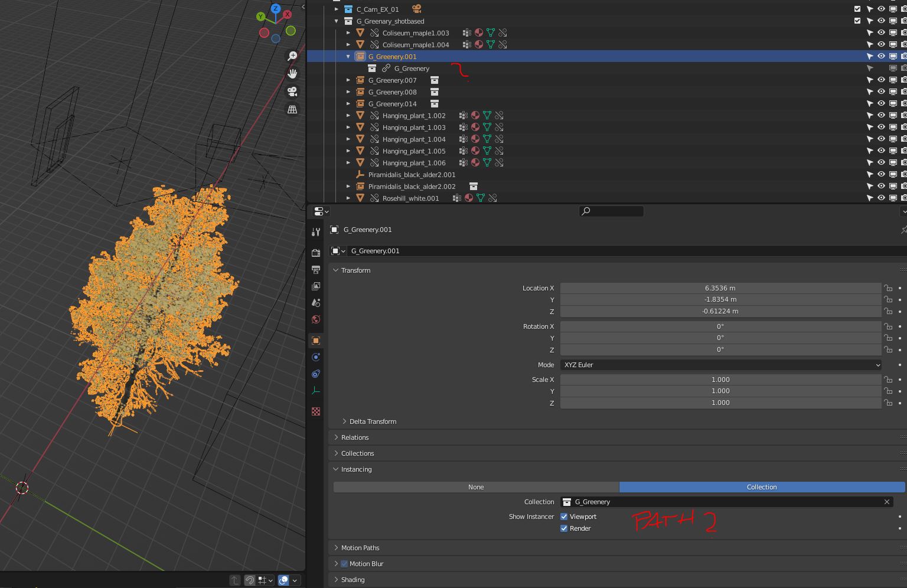Open the View Layer properties tab

click(x=316, y=286)
